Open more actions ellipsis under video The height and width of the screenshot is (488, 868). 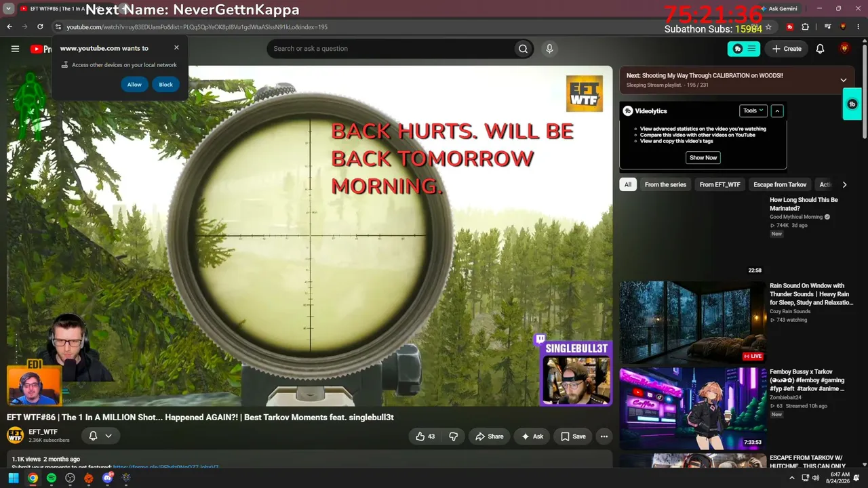coord(604,436)
